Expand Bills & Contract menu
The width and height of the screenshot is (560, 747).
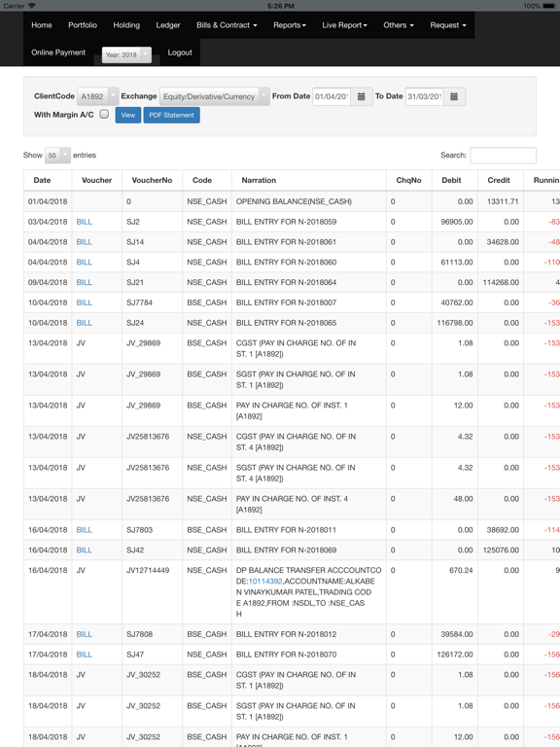tap(227, 25)
